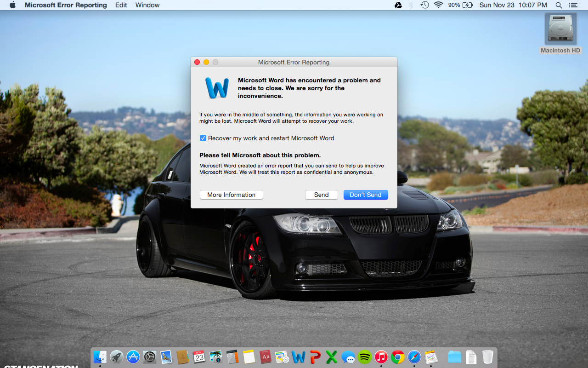Open the Apple menu
This screenshot has height=368, width=588.
(x=12, y=5)
